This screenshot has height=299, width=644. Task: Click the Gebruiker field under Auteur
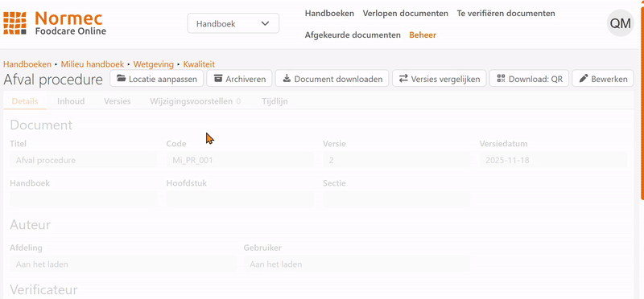[x=357, y=264]
